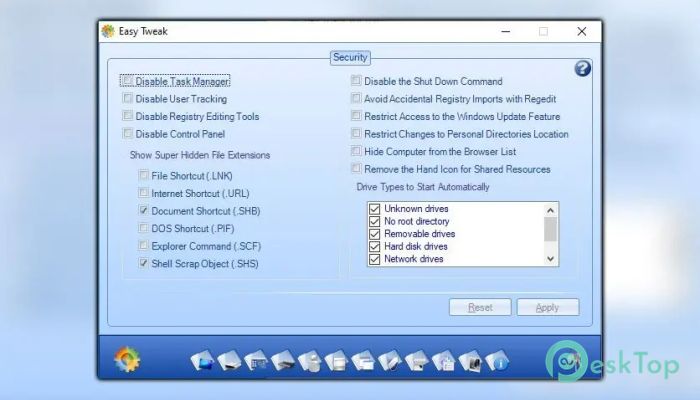The height and width of the screenshot is (400, 700).
Task: Toggle Disable Task Manager checkbox
Action: pos(128,81)
